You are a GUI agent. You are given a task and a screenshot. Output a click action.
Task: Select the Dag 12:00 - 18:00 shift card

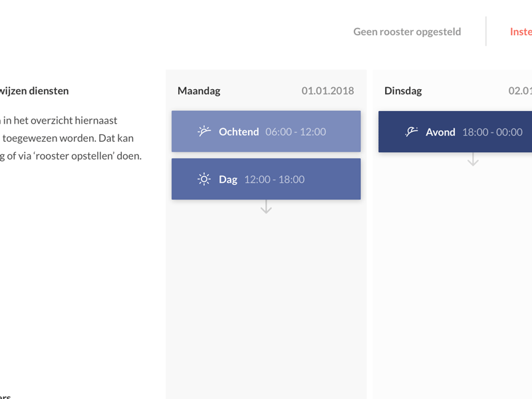(266, 179)
